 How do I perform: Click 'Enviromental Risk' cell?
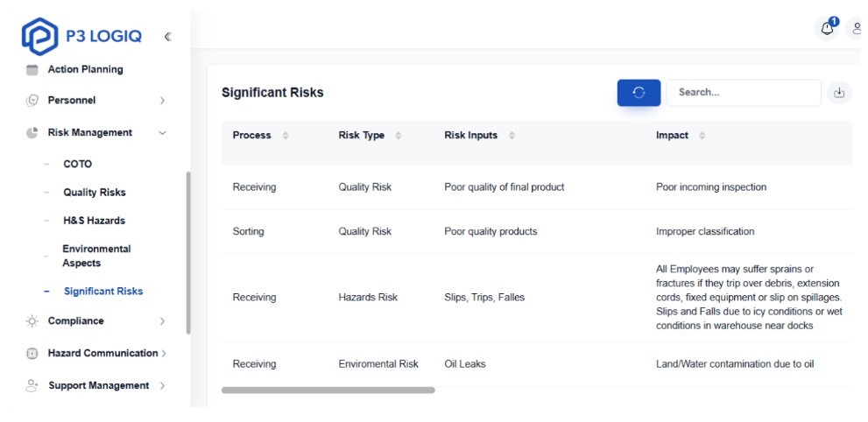378,364
